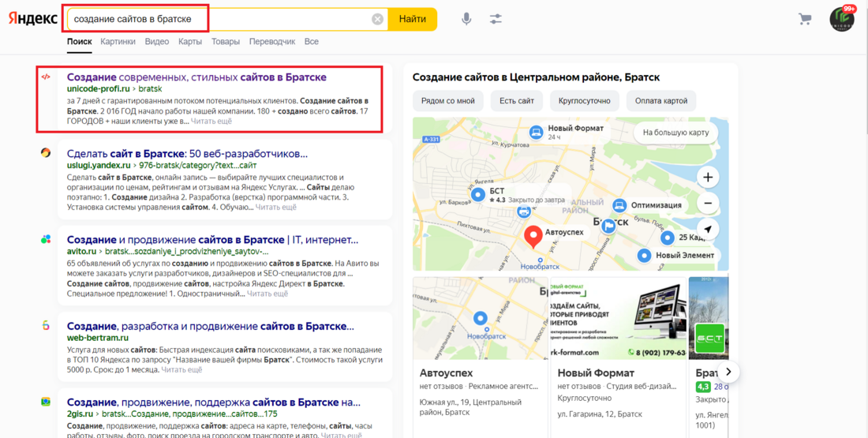
Task: Click the Новый Формат card title
Action: tap(596, 372)
